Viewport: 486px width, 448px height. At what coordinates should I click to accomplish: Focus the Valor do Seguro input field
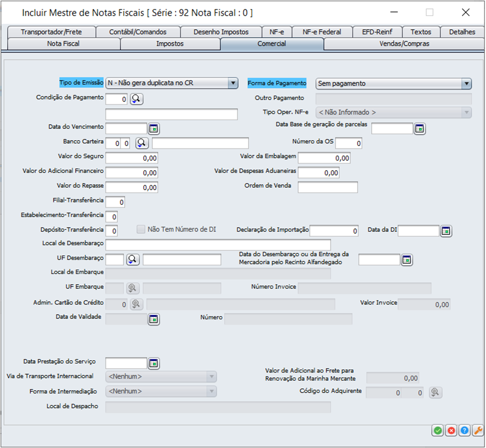(131, 158)
